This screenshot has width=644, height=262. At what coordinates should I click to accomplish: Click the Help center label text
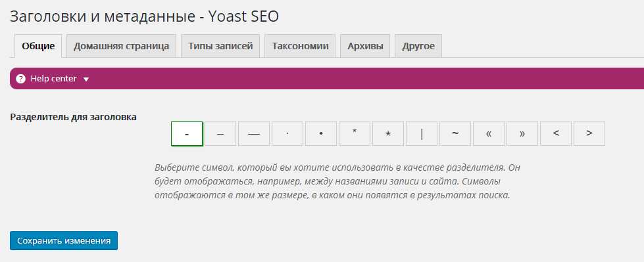pos(53,79)
